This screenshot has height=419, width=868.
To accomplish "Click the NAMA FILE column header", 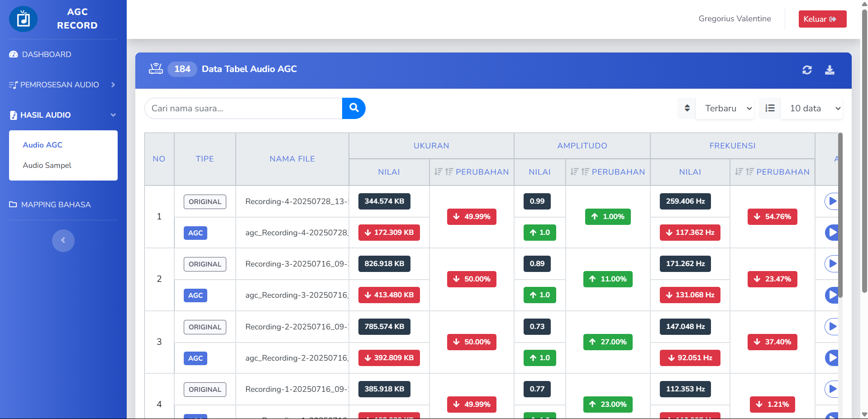I will (x=292, y=159).
